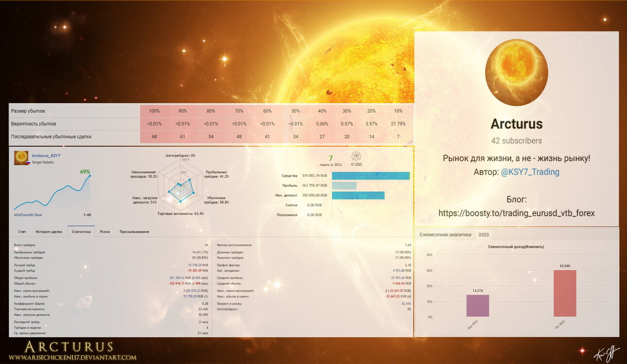Click the 1:40 leverage value
This screenshot has width=627, height=364.
87,214
